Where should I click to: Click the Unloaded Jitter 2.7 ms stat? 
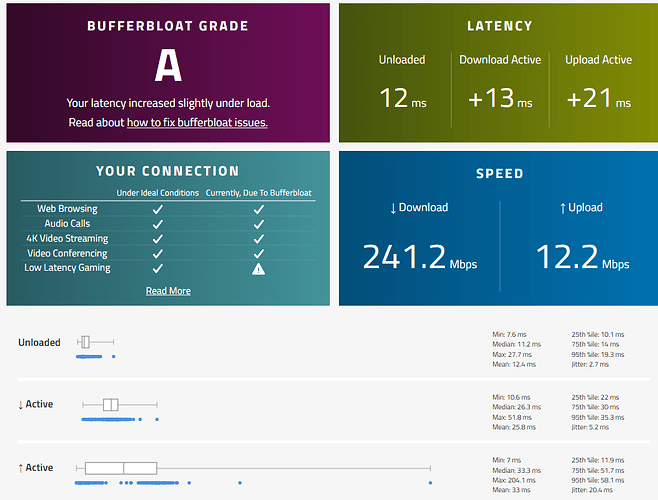click(590, 364)
